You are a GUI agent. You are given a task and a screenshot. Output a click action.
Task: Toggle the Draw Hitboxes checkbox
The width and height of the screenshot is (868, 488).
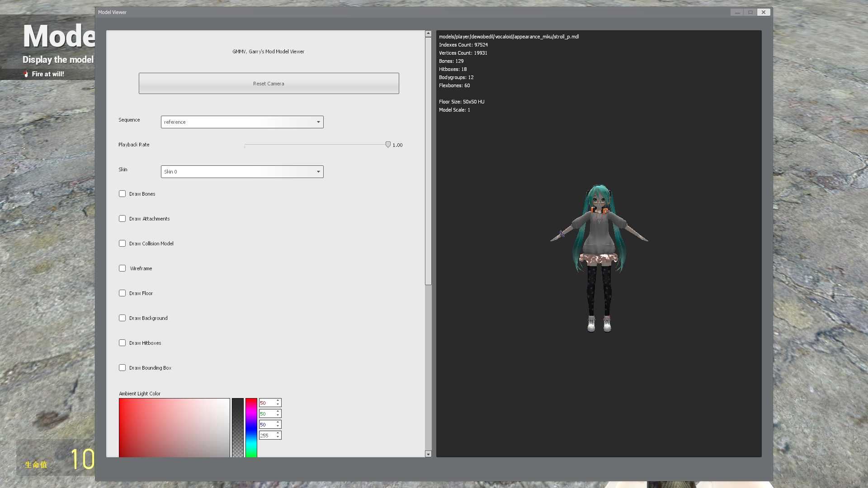point(122,343)
